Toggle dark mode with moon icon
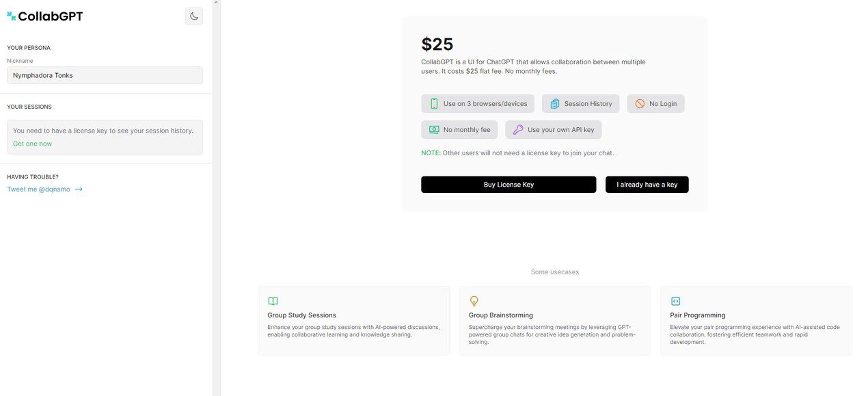The height and width of the screenshot is (396, 868). (194, 16)
